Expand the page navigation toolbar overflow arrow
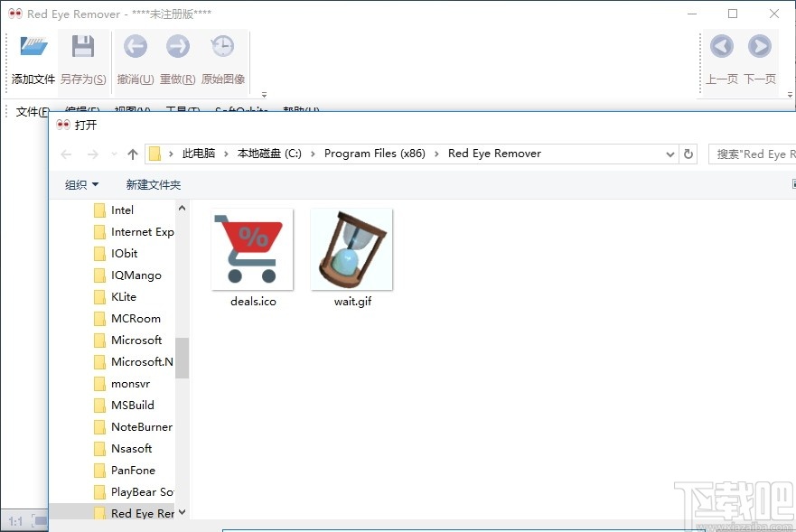 point(790,95)
